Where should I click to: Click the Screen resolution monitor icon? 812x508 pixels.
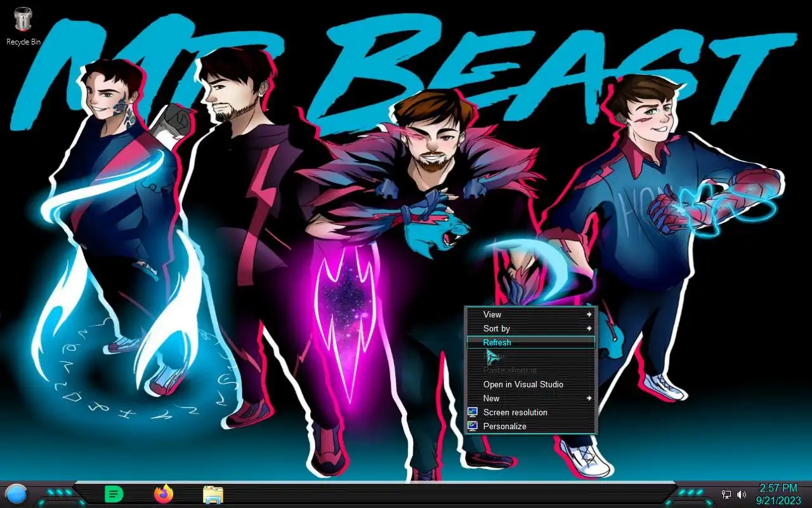pyautogui.click(x=473, y=412)
